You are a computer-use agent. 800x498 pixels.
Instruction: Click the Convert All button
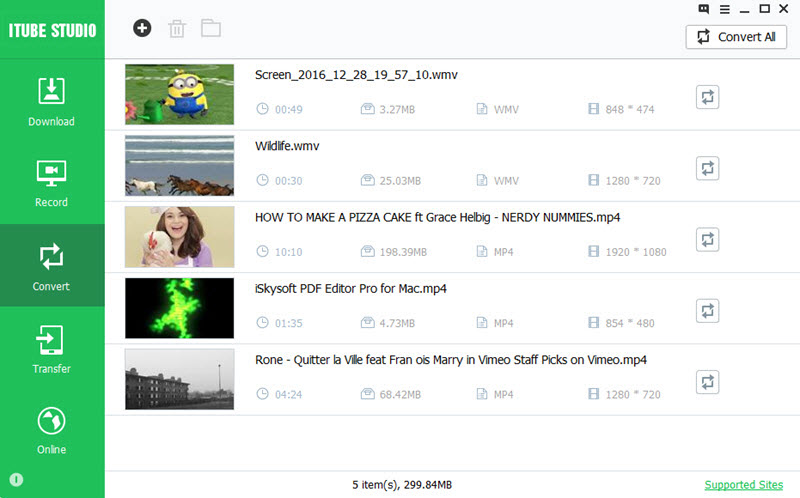pyautogui.click(x=736, y=37)
